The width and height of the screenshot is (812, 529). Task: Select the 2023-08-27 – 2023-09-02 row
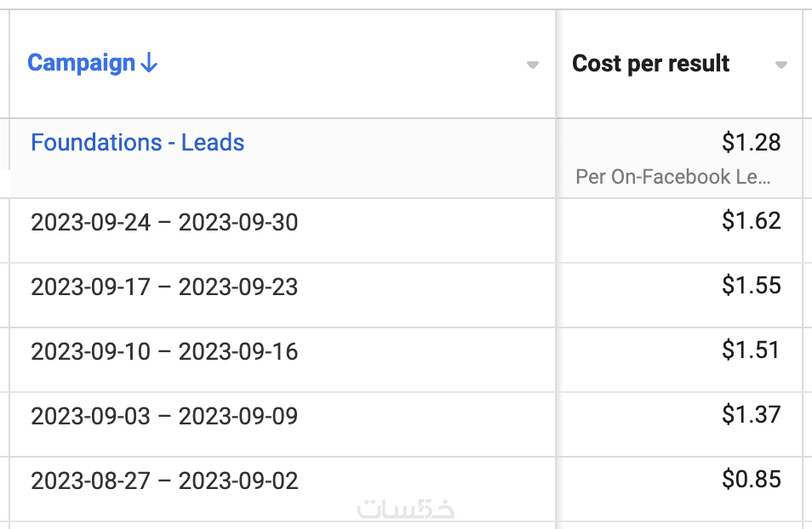[164, 481]
